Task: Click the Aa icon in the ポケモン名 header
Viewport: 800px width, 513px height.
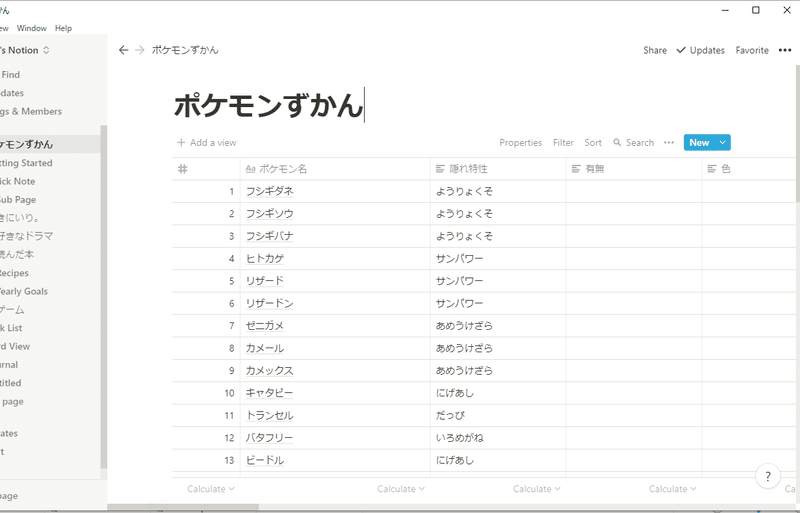Action: 250,169
